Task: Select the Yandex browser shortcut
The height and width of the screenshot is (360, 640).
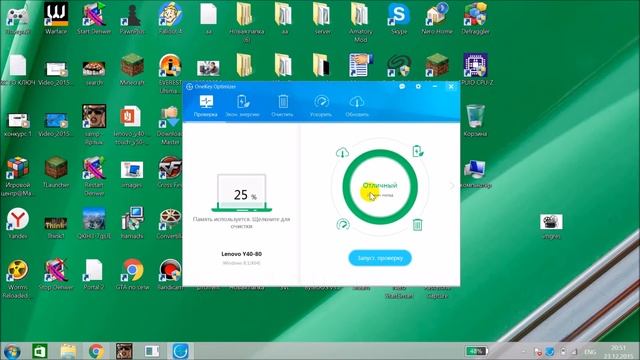Action: point(18,223)
